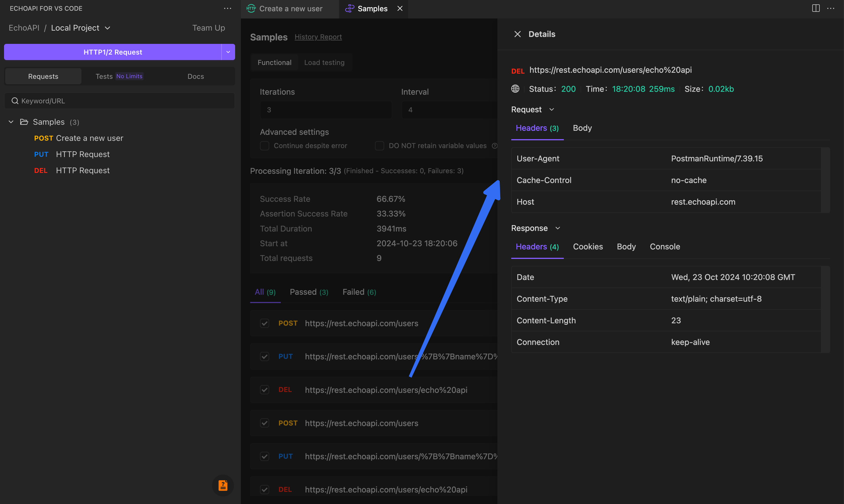
Task: Click the Connection keep-alive row
Action: point(666,342)
